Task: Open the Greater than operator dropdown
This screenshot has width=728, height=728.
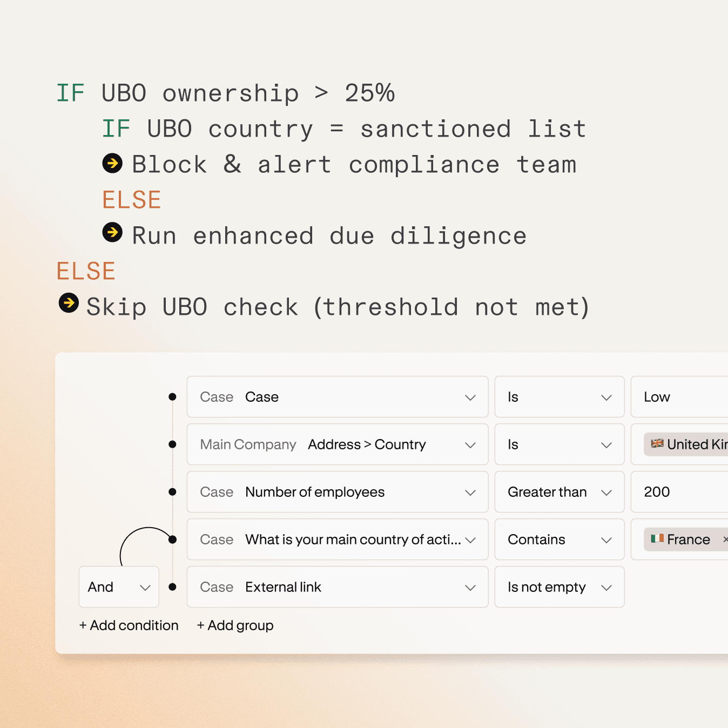Action: 559,492
